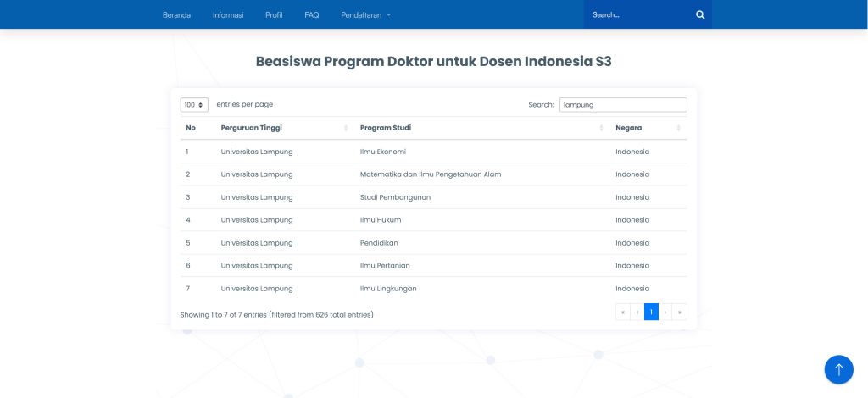
Task: Select the Ilmu Lingkungan program row
Action: (x=388, y=289)
